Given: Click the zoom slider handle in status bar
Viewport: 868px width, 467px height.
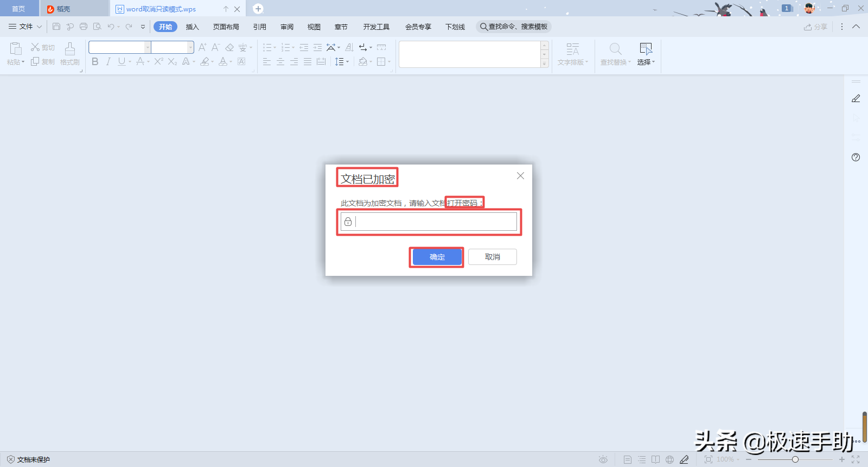Looking at the screenshot, I should point(795,459).
